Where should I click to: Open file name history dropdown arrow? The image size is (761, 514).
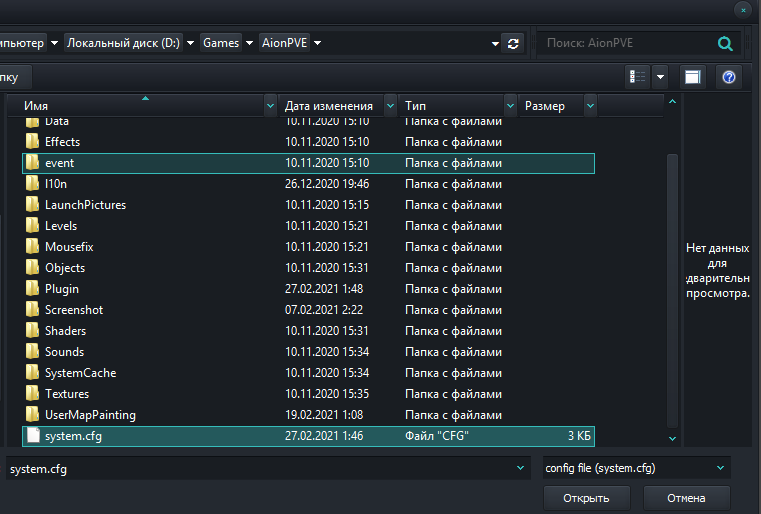pyautogui.click(x=520, y=468)
